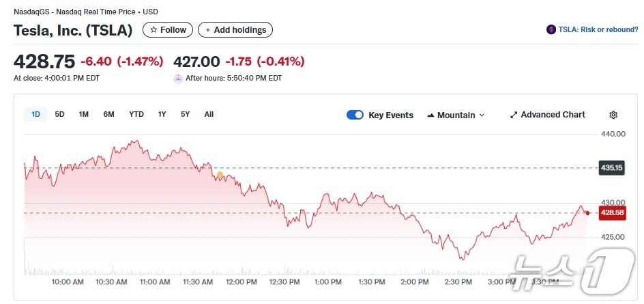Switch chart to 5Y range
This screenshot has height=304, width=644.
pyautogui.click(x=185, y=114)
